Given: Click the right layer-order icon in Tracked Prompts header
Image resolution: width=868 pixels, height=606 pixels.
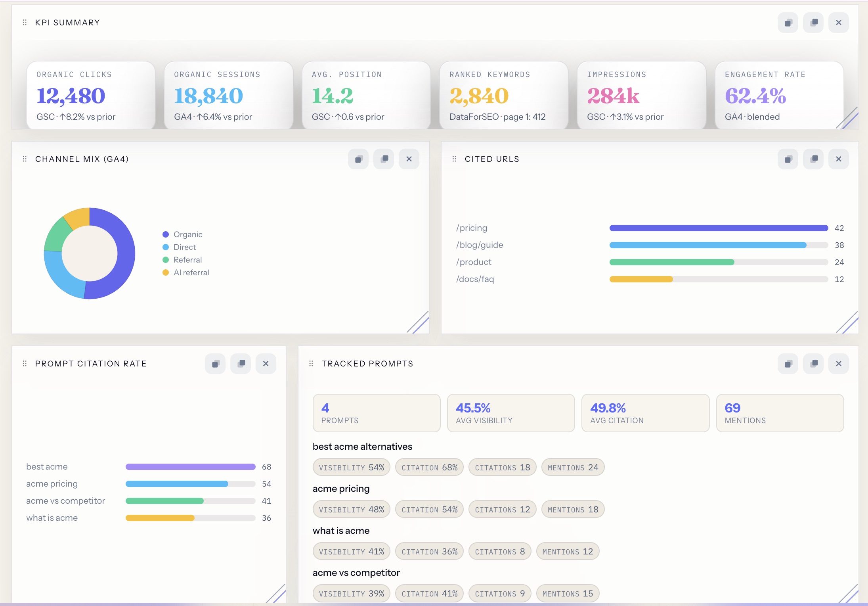Looking at the screenshot, I should [813, 364].
